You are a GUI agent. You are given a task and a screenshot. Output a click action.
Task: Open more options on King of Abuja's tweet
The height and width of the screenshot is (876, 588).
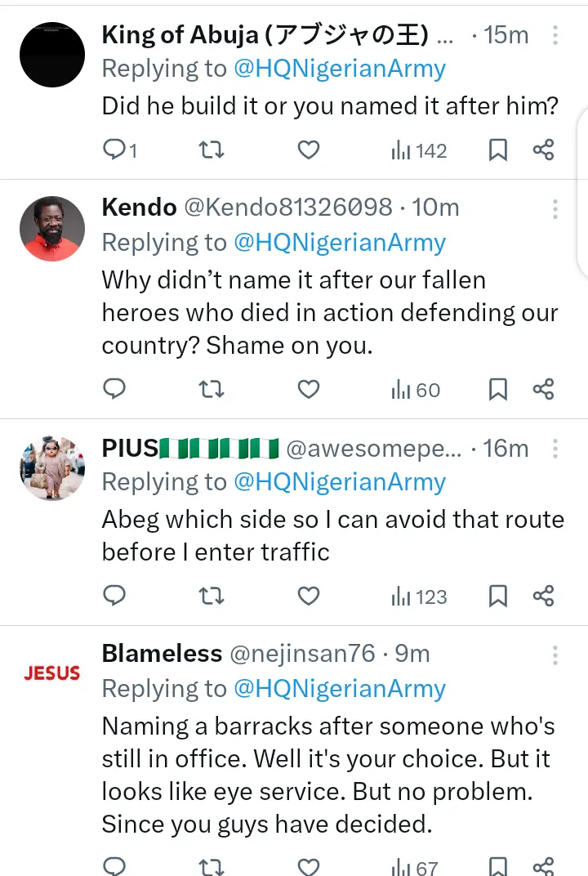pos(555,35)
